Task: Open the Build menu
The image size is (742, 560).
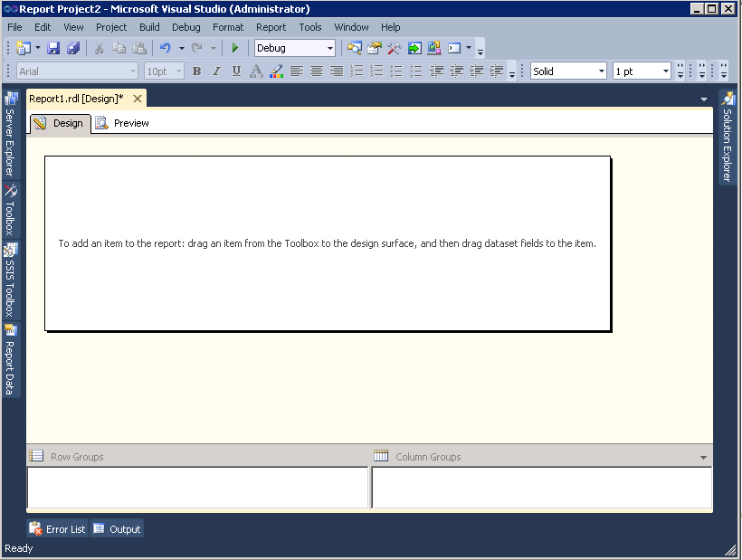Action: [x=149, y=27]
